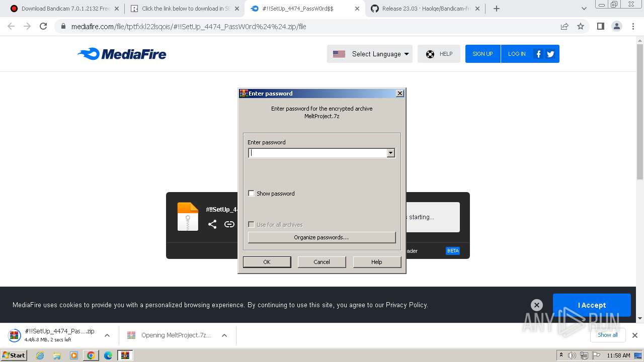Click Help in the password dialog
644x362 pixels.
click(x=377, y=262)
